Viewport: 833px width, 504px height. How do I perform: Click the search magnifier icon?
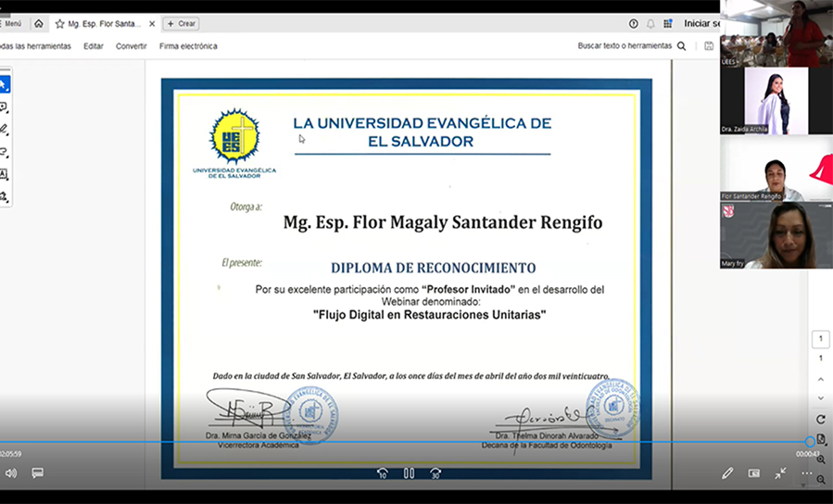(682, 46)
